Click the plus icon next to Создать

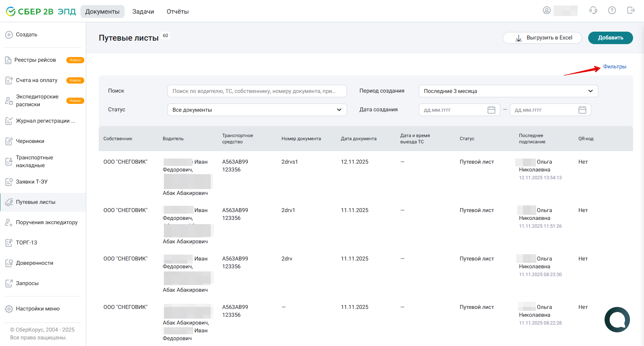[9, 35]
